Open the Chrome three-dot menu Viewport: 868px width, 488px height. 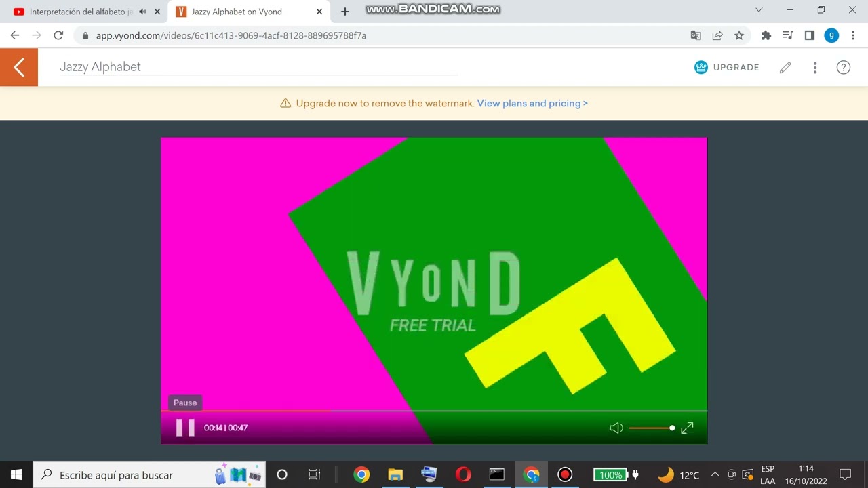pos(853,35)
